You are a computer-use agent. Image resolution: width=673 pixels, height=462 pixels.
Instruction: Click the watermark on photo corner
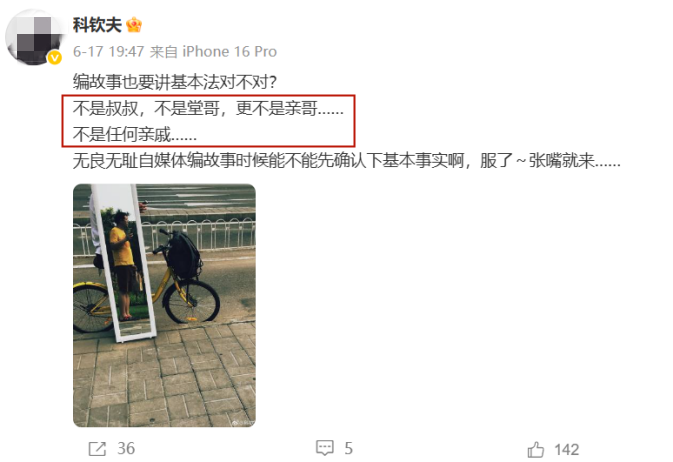[x=241, y=423]
